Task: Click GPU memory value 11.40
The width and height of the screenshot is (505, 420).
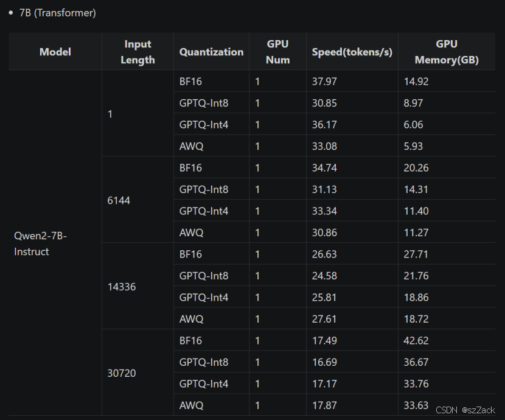Action: click(x=416, y=211)
